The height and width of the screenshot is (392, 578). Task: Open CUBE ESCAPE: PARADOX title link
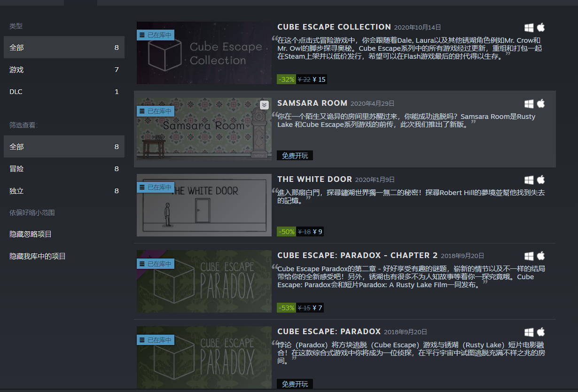coord(329,331)
